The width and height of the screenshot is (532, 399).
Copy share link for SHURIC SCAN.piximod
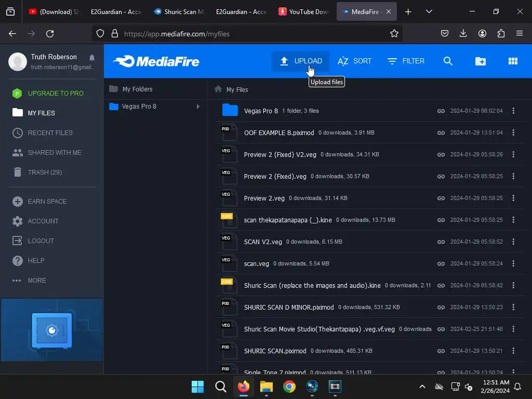(x=441, y=351)
